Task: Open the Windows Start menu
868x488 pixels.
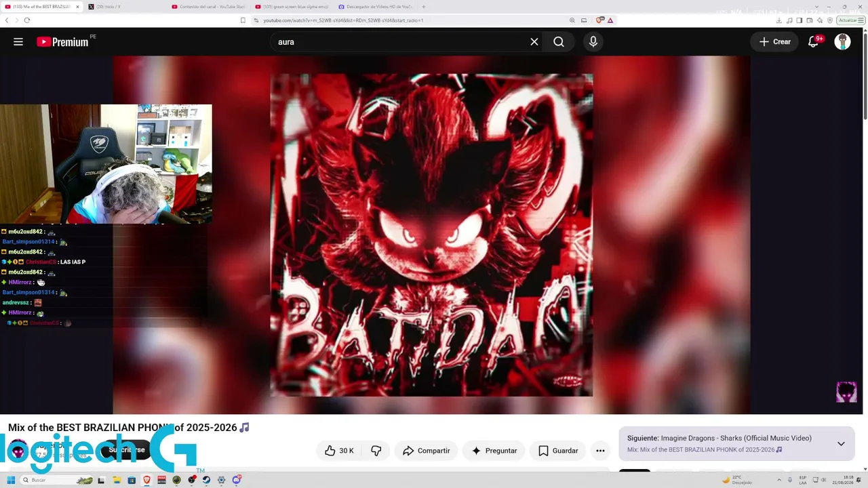Action: click(11, 480)
